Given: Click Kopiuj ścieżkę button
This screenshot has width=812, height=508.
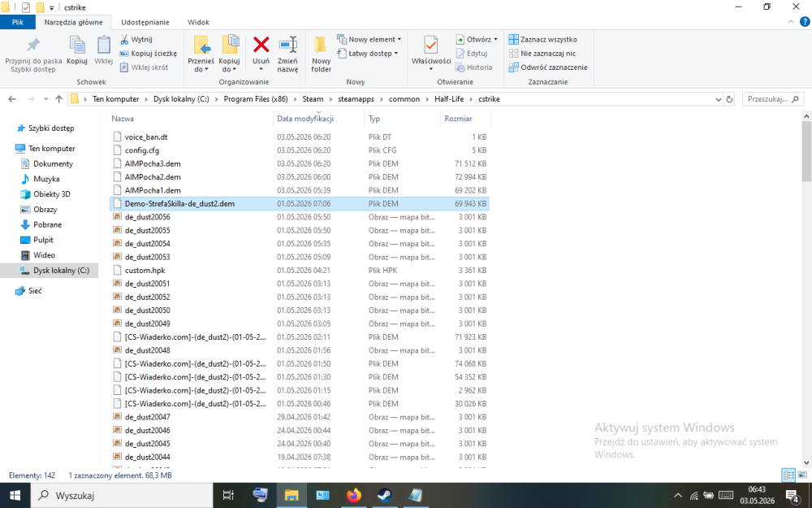Looking at the screenshot, I should (x=148, y=54).
